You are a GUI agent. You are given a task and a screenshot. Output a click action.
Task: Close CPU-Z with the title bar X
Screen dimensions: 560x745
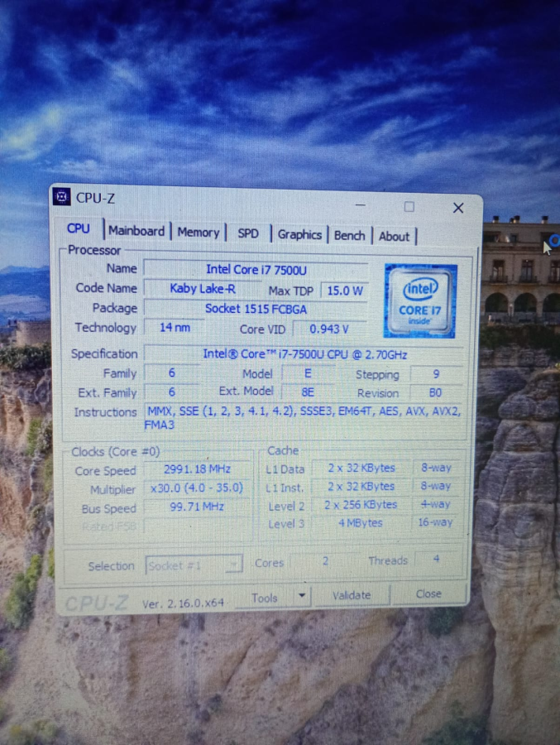tap(457, 208)
